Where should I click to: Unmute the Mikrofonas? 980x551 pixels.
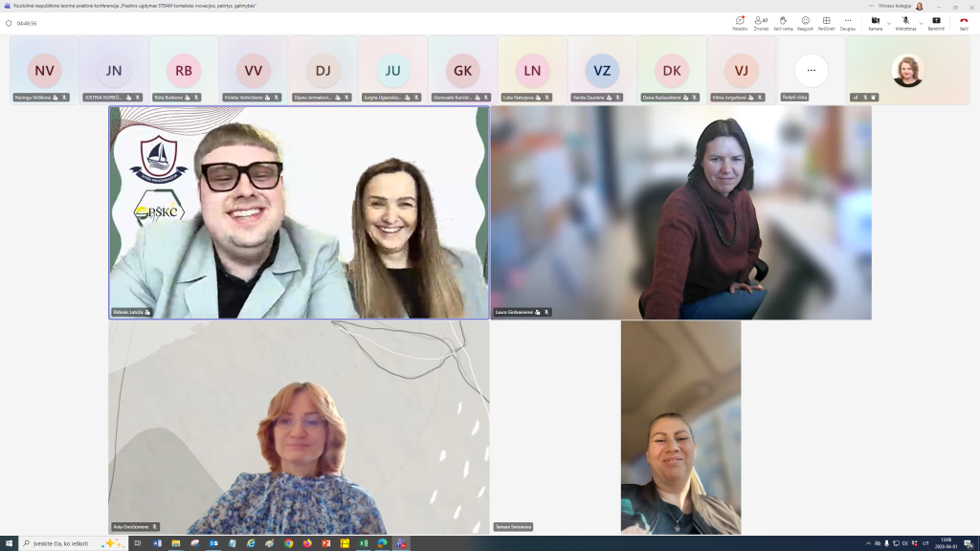coord(904,22)
